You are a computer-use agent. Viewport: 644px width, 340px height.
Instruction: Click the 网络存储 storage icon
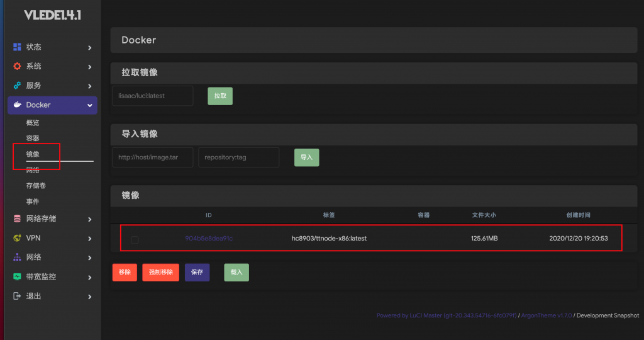coord(18,219)
